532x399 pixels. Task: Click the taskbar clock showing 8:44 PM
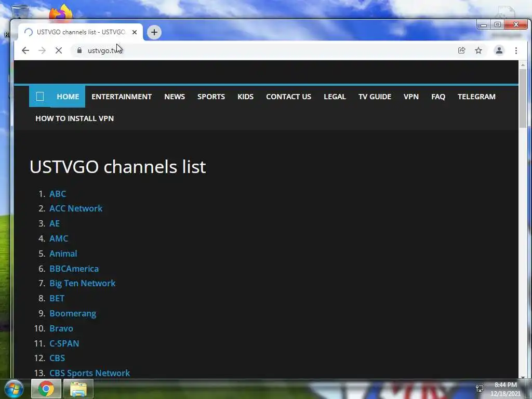point(506,389)
